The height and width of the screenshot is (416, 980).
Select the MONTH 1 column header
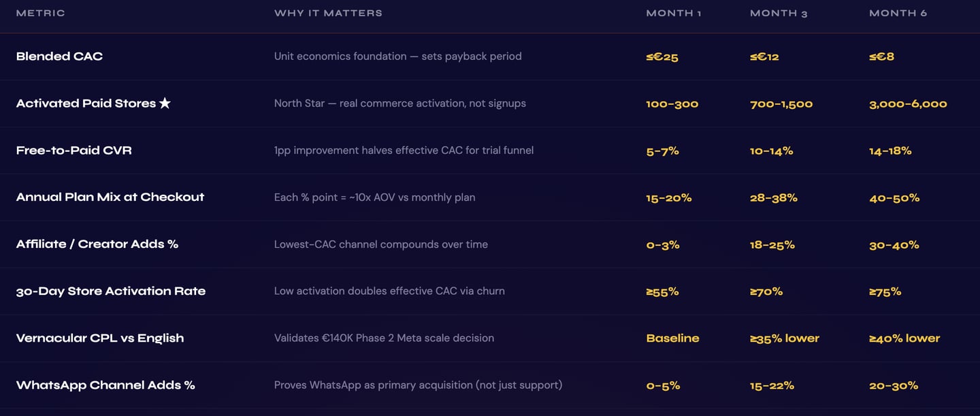(673, 13)
